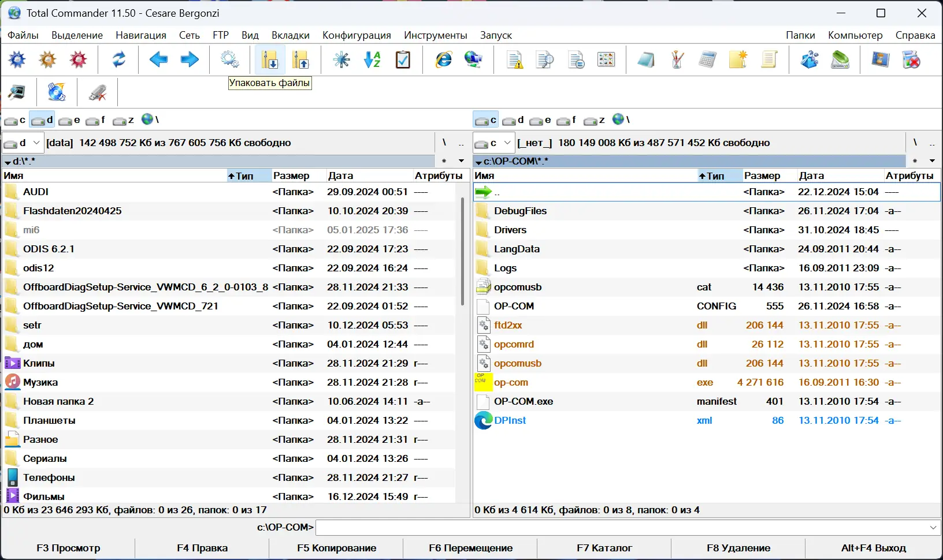Viewport: 943px width, 560px height.
Task: Open the Инструменты menu
Action: coord(436,35)
